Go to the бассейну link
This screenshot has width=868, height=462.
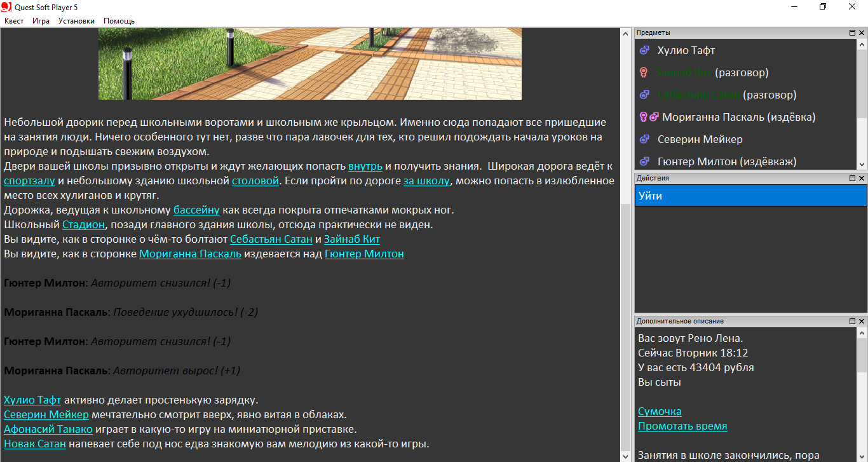click(196, 210)
